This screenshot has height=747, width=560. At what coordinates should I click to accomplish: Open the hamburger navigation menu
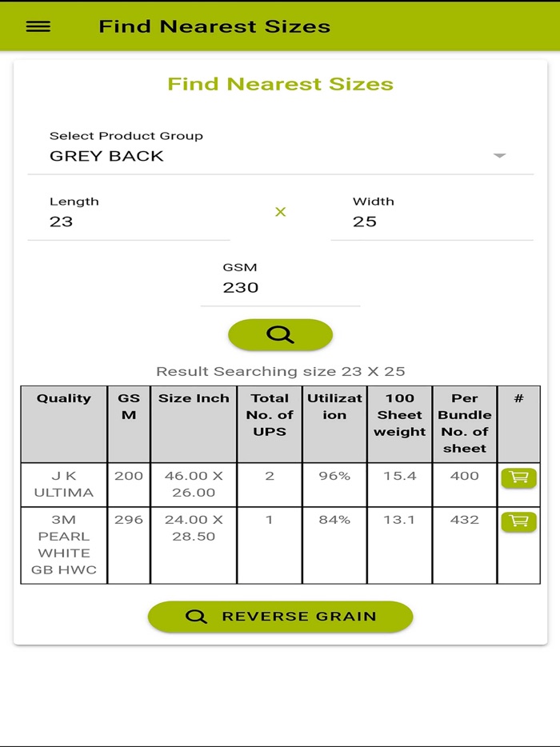point(38,26)
